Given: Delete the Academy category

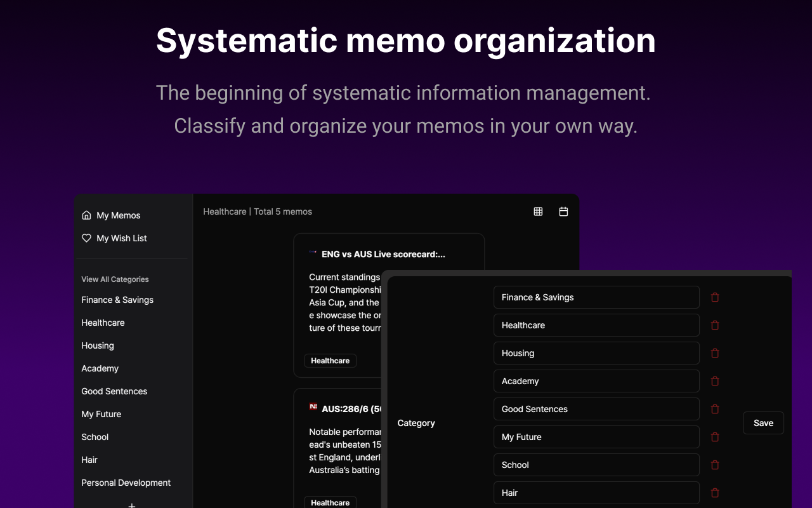Looking at the screenshot, I should tap(715, 381).
